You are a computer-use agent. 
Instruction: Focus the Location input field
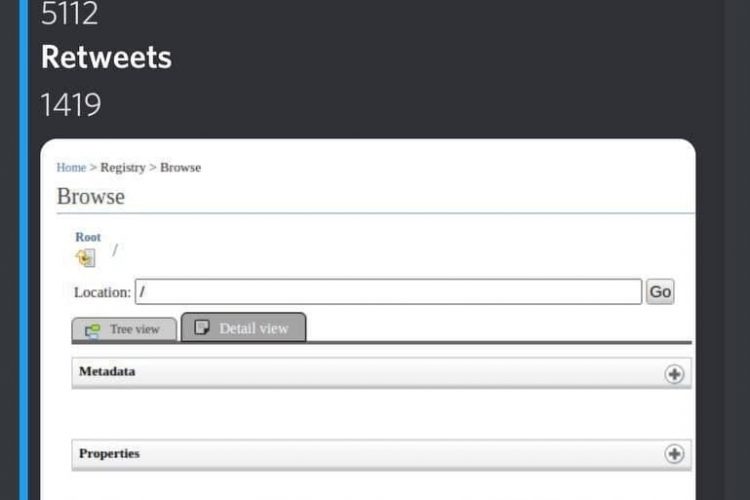[x=388, y=291]
